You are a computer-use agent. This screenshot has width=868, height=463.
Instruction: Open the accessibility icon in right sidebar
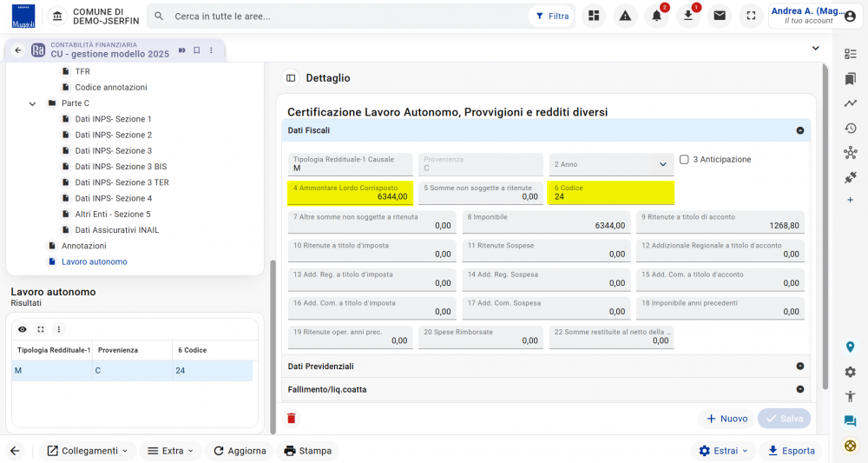point(851,396)
